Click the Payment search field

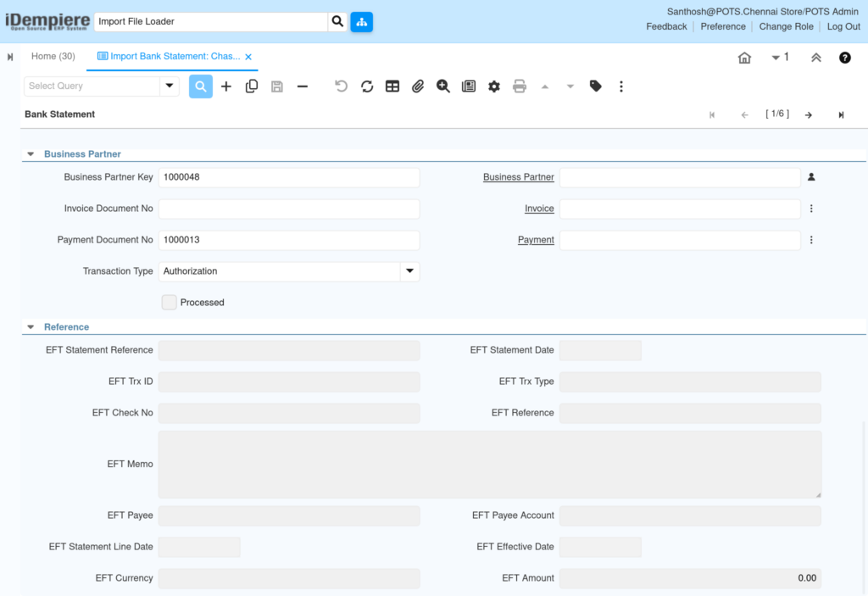pyautogui.click(x=680, y=240)
